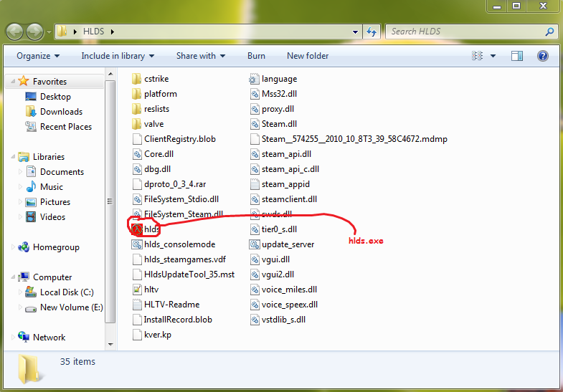This screenshot has width=563, height=392.
Task: Select the steam_appid file icon
Action: point(255,184)
